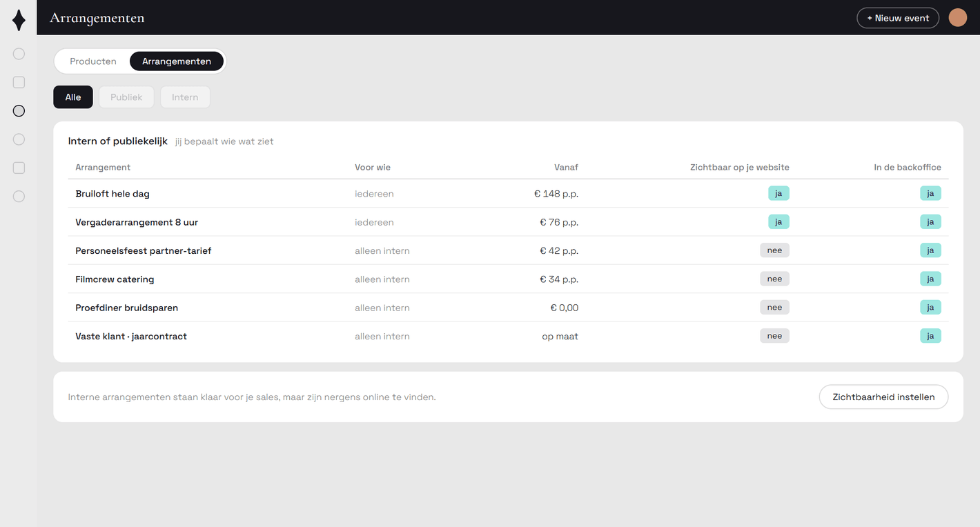The width and height of the screenshot is (980, 527).
Task: Click 'alleen intern' in the Proefdiner bruidsparen row
Action: pyautogui.click(x=382, y=308)
